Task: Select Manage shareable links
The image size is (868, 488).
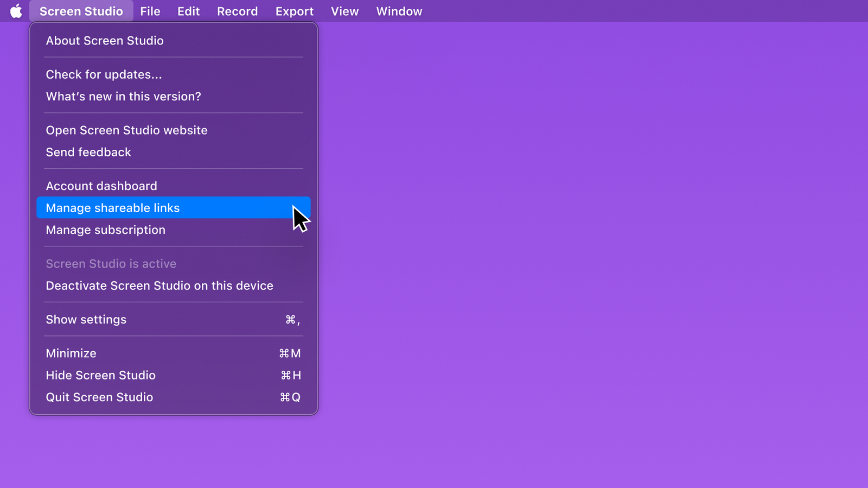Action: [x=113, y=208]
